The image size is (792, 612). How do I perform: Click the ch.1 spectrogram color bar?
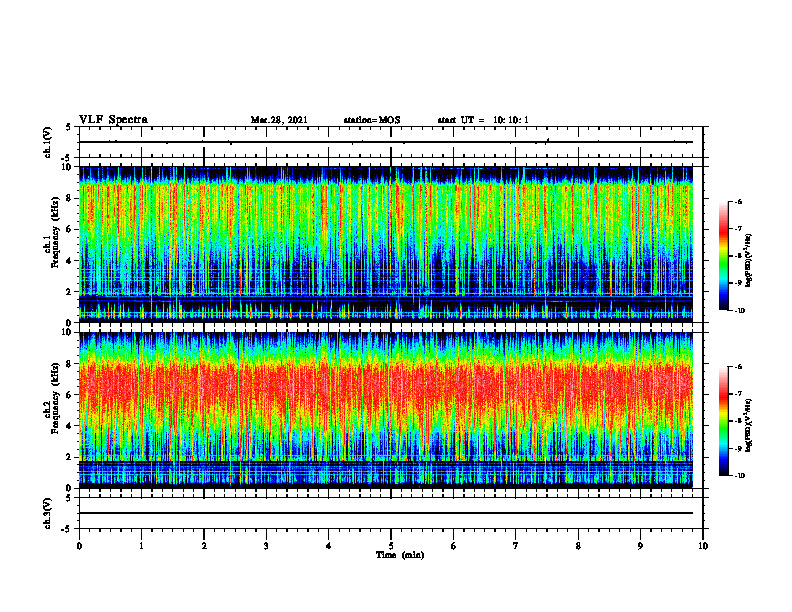[x=724, y=256]
